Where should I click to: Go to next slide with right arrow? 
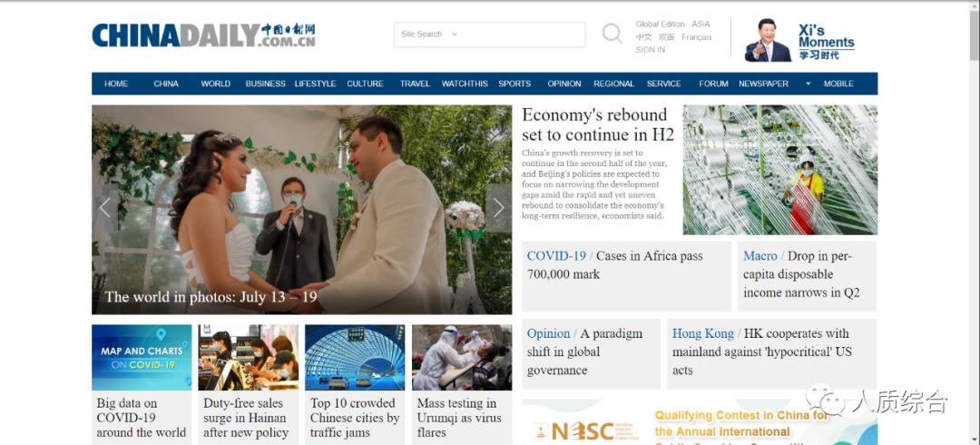[x=498, y=208]
